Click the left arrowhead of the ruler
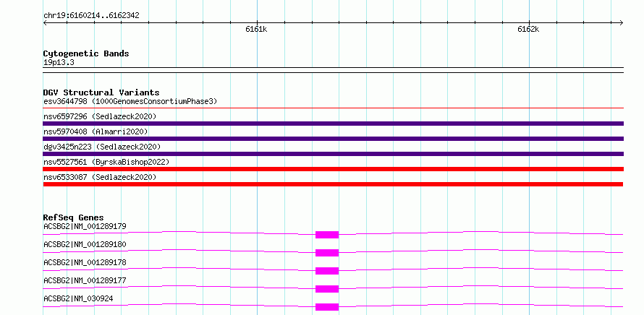This screenshot has height=315, width=644. (45, 22)
